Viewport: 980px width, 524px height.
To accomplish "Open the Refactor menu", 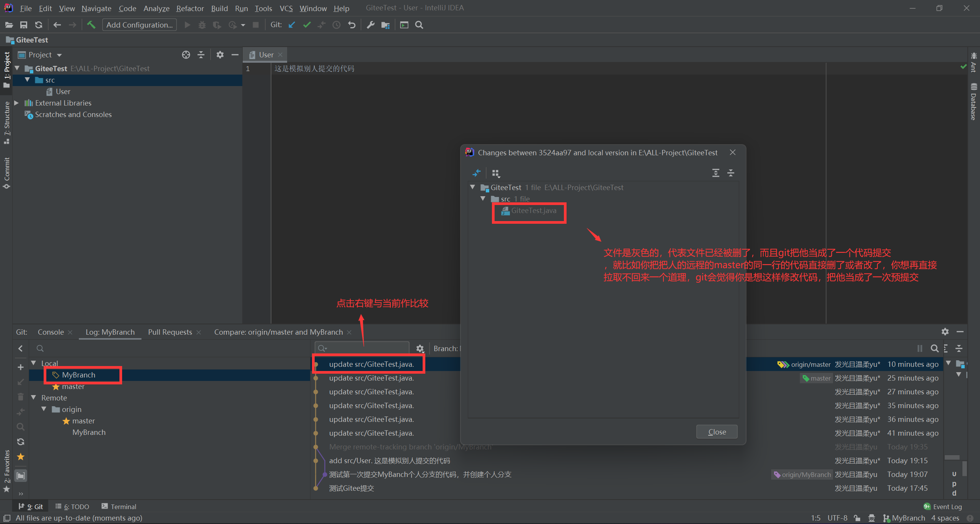I will tap(190, 8).
